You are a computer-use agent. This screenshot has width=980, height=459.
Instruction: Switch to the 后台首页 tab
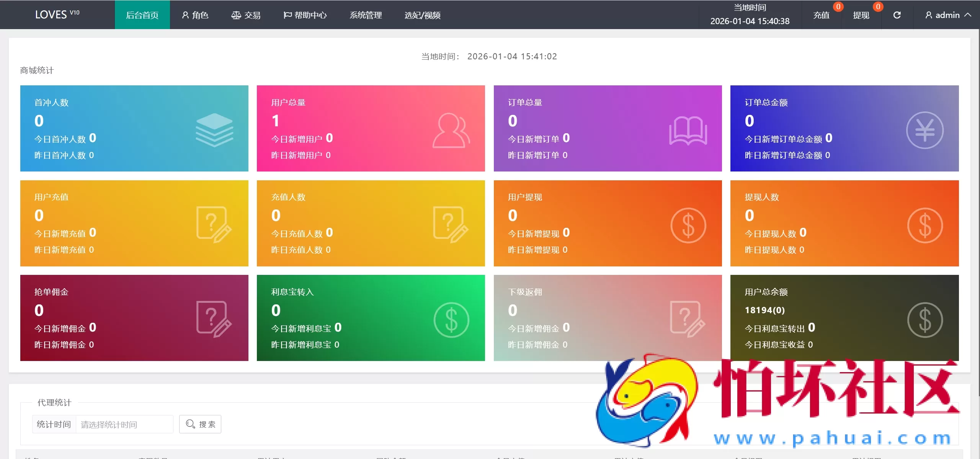[x=142, y=15]
